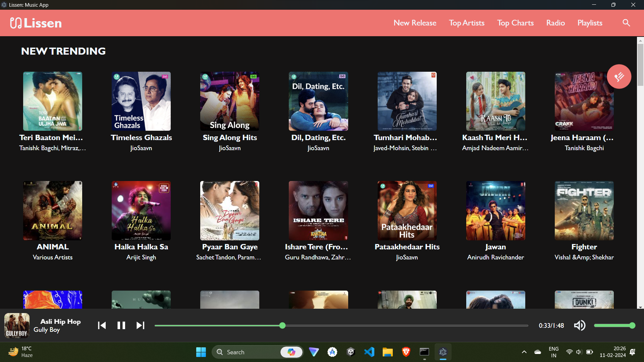Click 'Jawan' title text
The image size is (644, 362).
point(495,247)
